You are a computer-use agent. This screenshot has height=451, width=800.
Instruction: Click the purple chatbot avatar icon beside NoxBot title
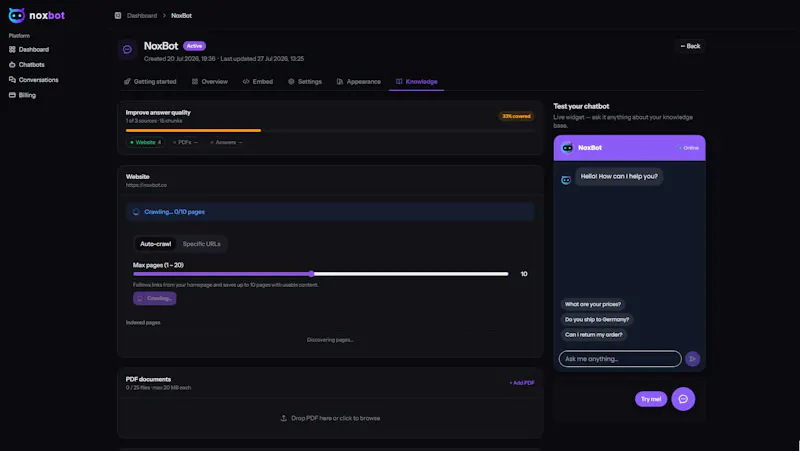click(x=128, y=49)
